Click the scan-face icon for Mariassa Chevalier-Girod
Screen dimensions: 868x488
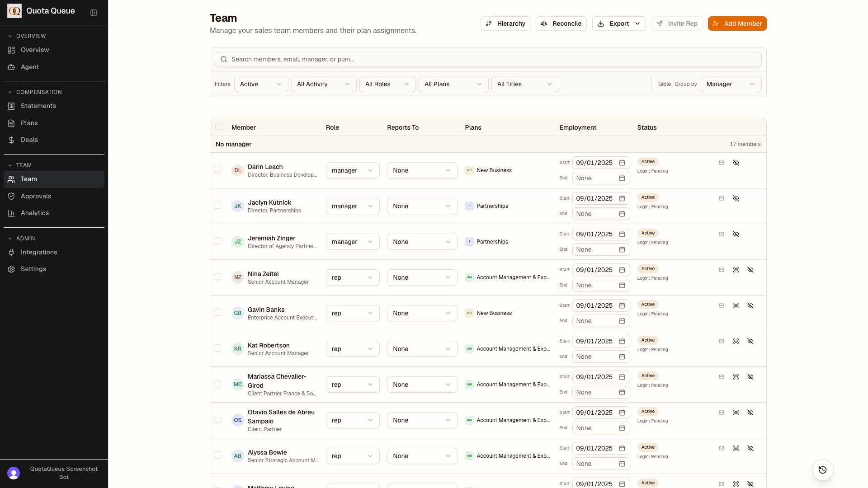736,377
